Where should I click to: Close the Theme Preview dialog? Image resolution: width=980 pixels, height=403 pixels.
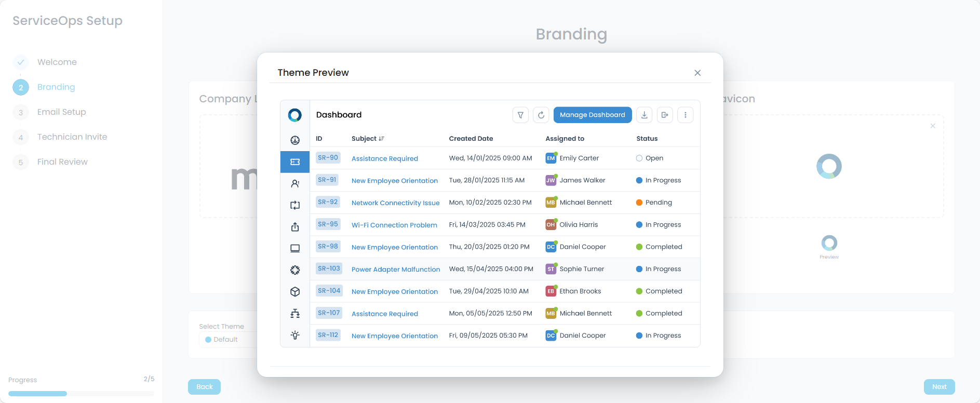(697, 73)
